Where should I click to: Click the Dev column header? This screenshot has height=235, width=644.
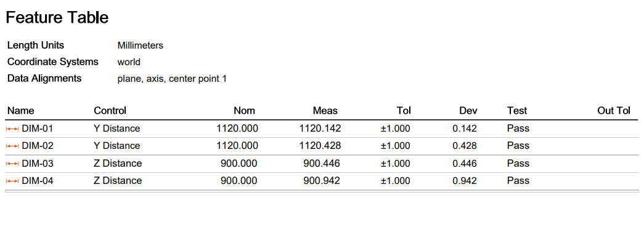point(468,111)
